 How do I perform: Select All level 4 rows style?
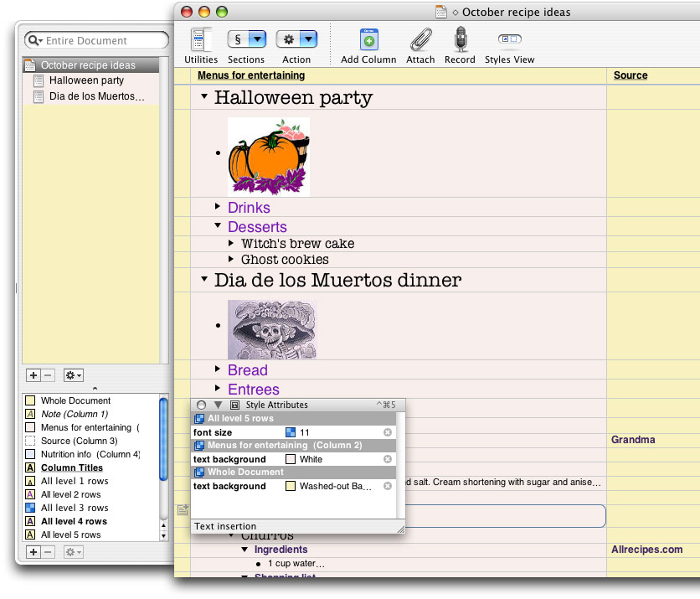click(x=90, y=521)
